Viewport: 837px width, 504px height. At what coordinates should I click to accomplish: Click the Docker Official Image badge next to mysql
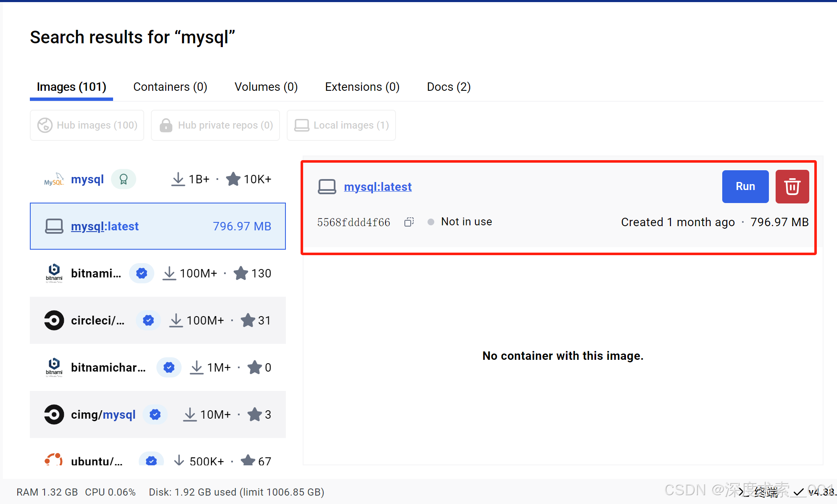tap(123, 179)
